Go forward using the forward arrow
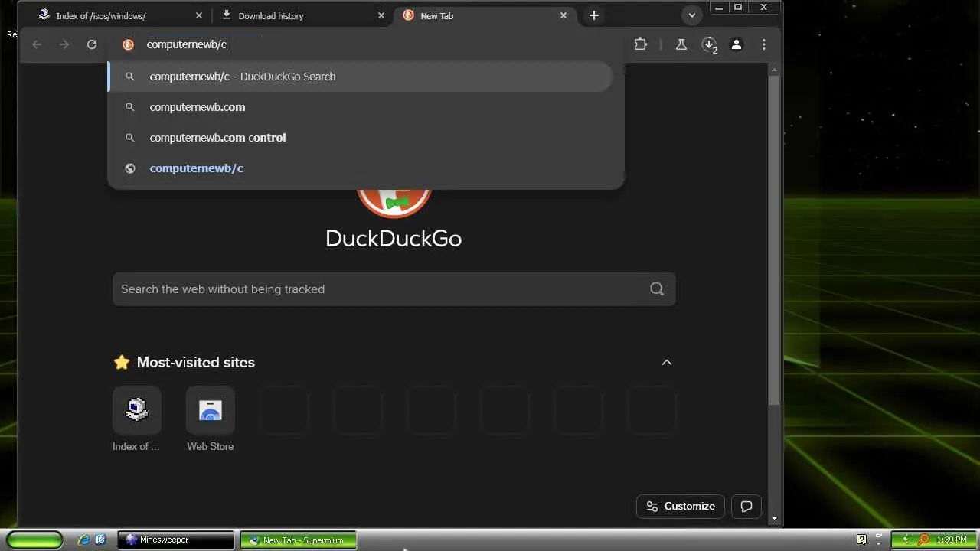The width and height of the screenshot is (980, 551). click(x=64, y=44)
